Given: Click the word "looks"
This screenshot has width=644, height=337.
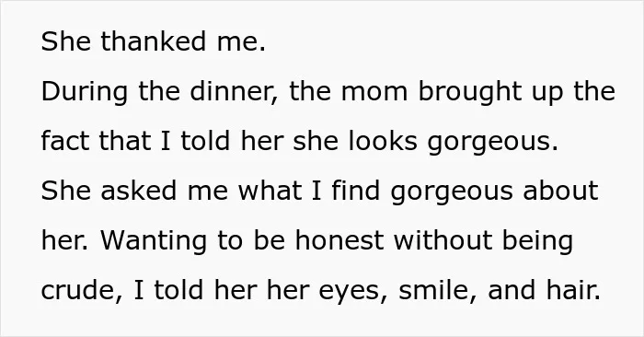Looking at the screenshot, I should [383, 141].
